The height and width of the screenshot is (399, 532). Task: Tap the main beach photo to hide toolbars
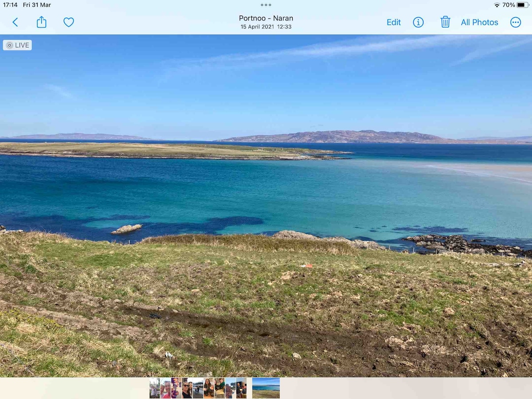click(266, 206)
